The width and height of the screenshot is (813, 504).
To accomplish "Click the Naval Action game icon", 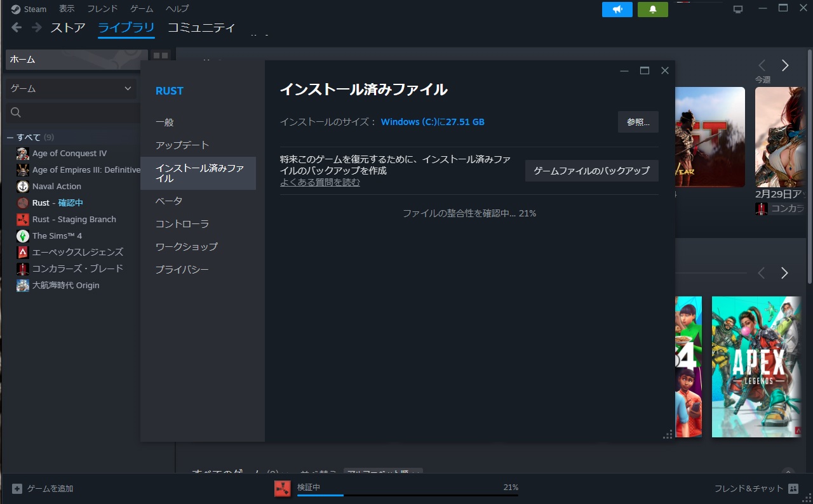I will [23, 187].
